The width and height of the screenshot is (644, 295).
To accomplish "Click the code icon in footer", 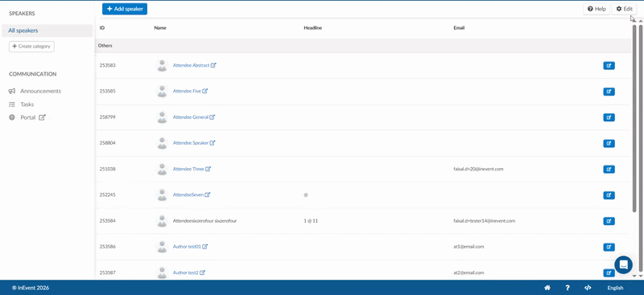I will (588, 288).
